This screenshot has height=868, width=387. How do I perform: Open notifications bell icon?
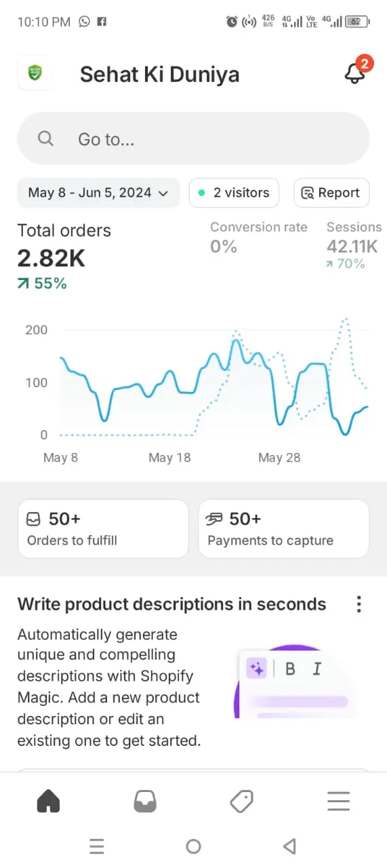[355, 73]
